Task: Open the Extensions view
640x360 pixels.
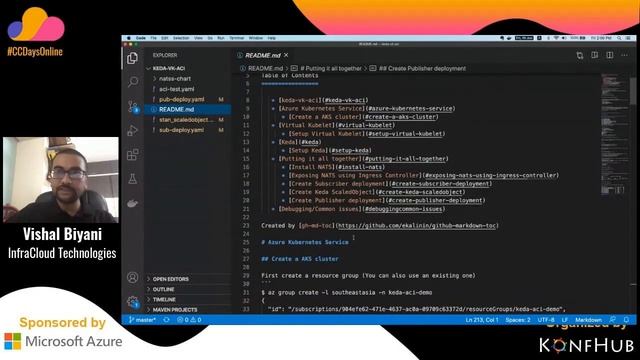Action: (132, 155)
